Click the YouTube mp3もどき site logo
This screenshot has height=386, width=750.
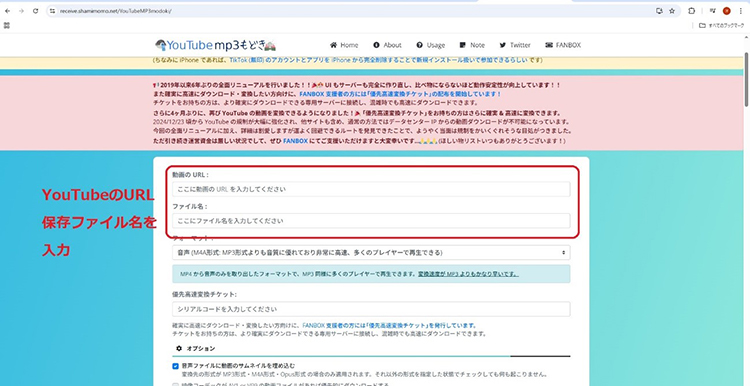coord(216,45)
